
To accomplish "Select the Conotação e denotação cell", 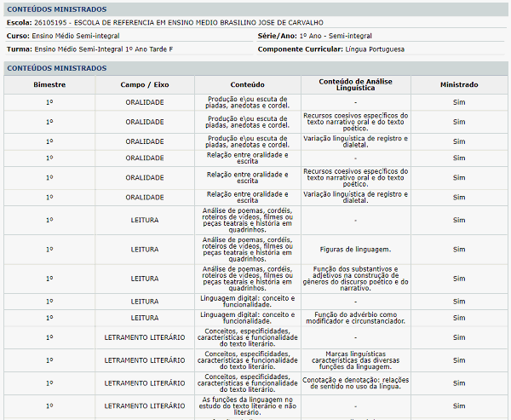I will [x=355, y=383].
